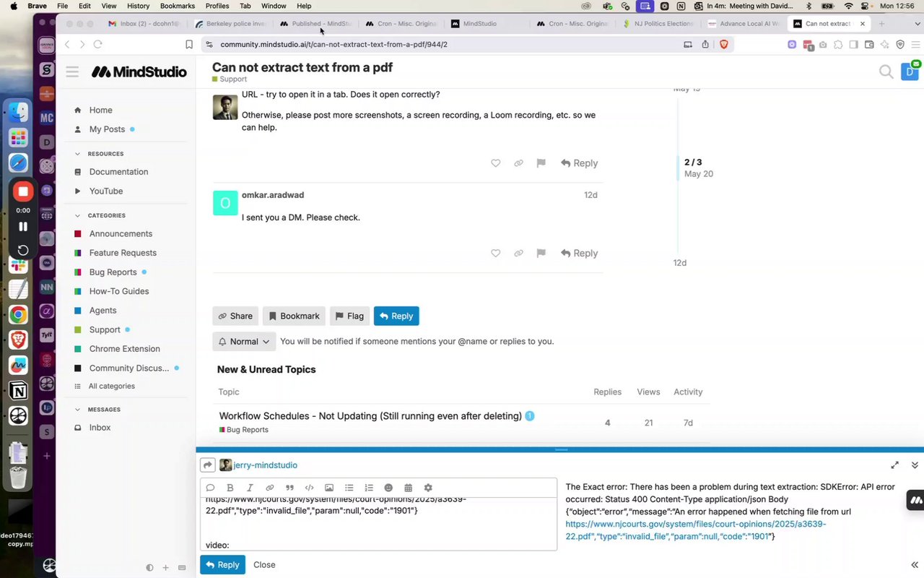This screenshot has width=924, height=578.
Task: Like the post by omkar.aradwad
Action: tap(495, 253)
